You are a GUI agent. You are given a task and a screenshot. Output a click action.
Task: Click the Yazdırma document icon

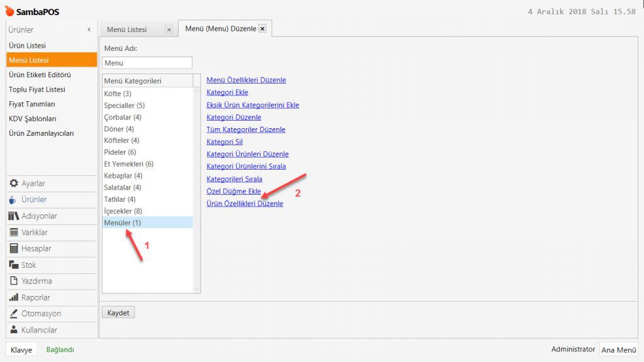click(14, 281)
